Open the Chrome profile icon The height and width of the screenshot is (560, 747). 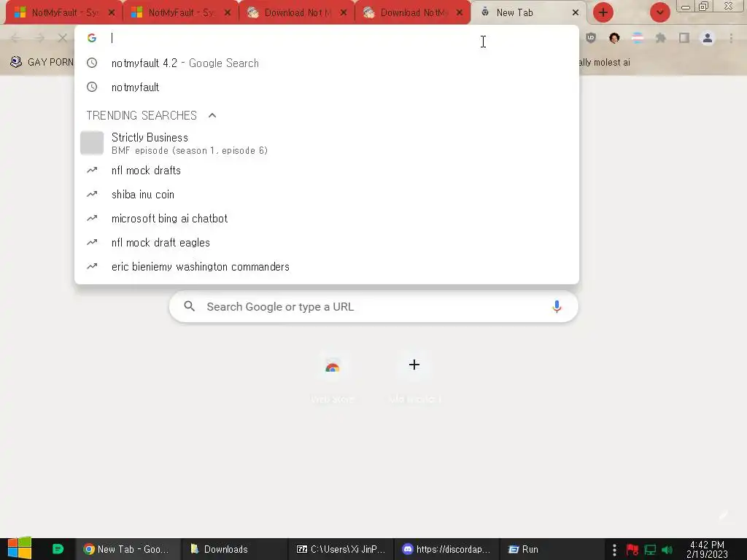click(x=708, y=38)
